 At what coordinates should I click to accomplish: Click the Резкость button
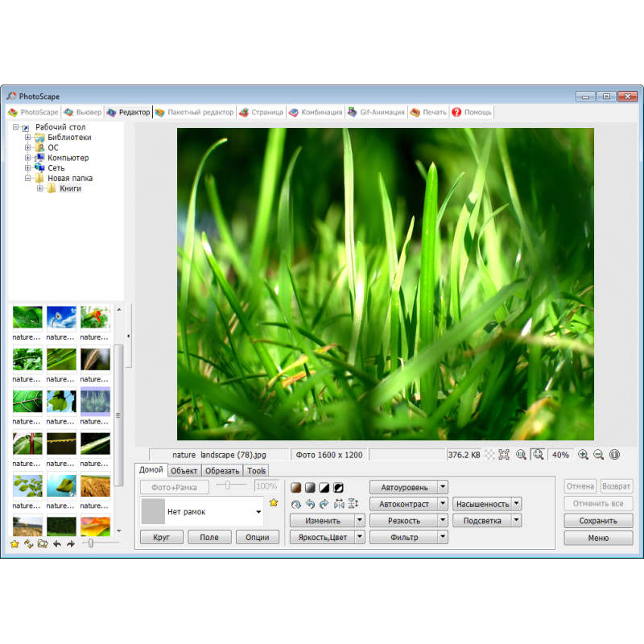pos(403,521)
